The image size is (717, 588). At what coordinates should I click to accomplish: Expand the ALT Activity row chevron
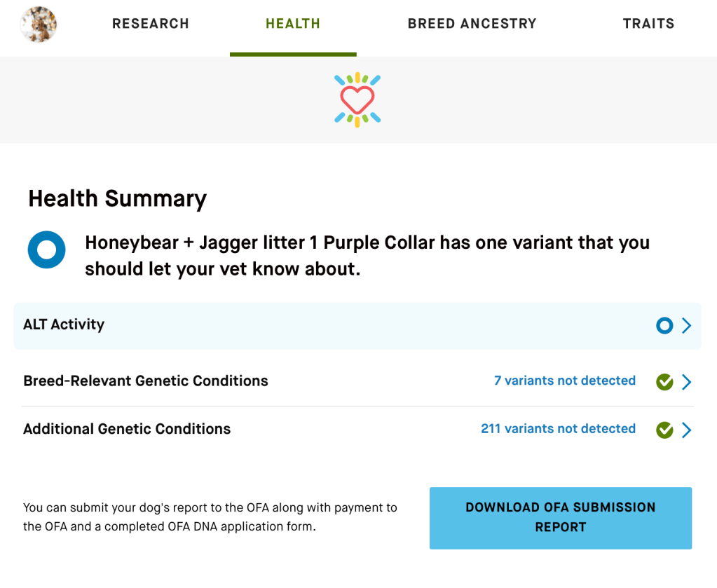click(x=687, y=326)
